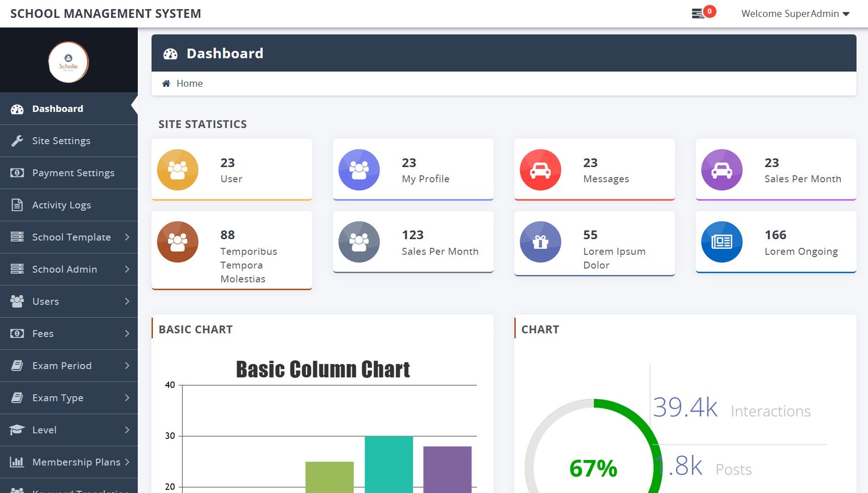Click the 166 Lorem Ongoing count
Viewport: 868px width, 493px height.
[x=775, y=235]
